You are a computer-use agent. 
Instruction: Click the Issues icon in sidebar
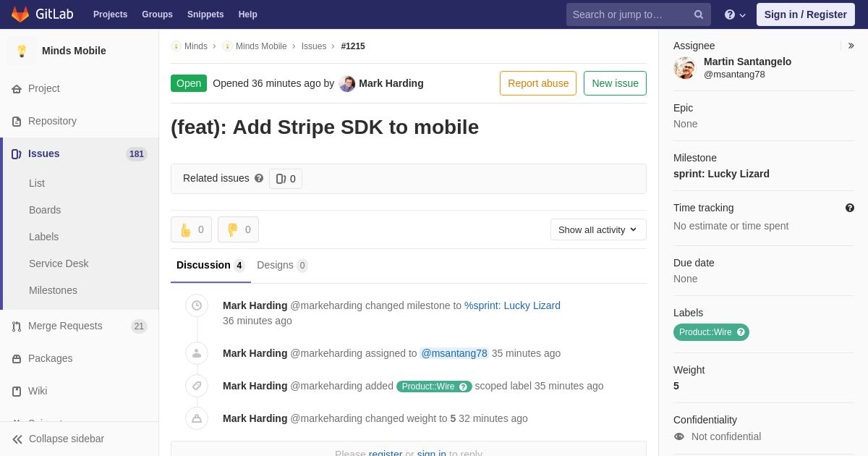tap(17, 154)
